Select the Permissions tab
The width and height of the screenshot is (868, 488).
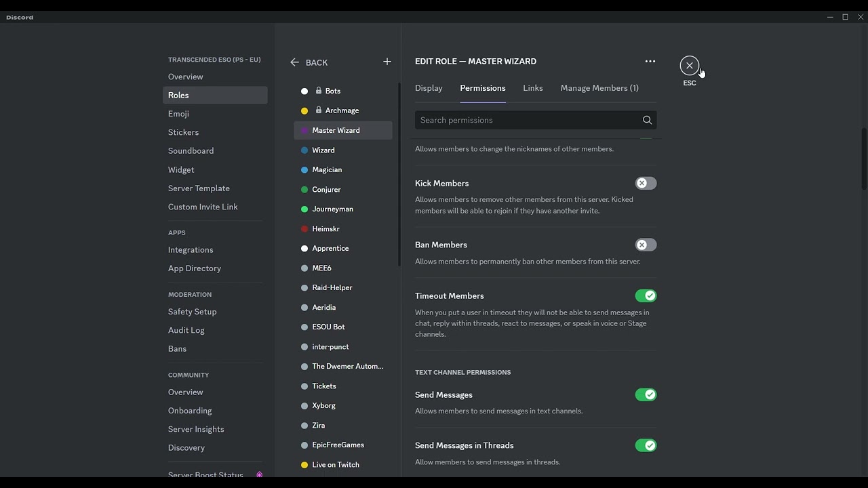pos(483,88)
